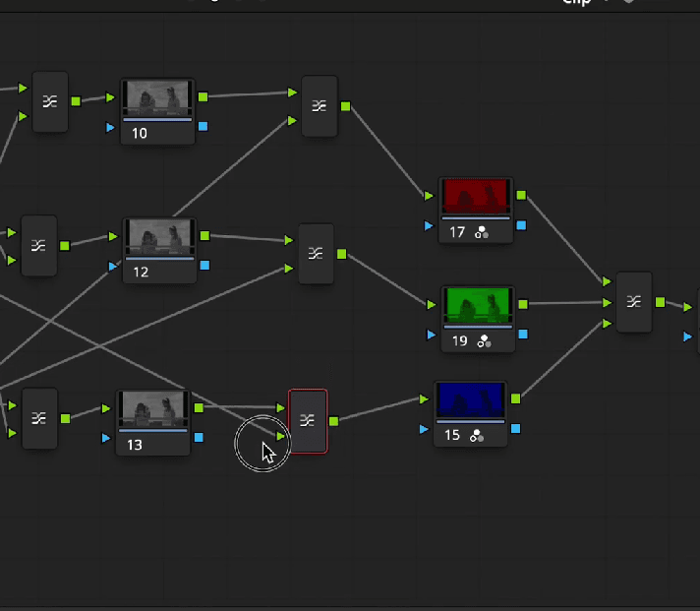
Task: Click the qualifier icon on node 19
Action: [x=485, y=341]
